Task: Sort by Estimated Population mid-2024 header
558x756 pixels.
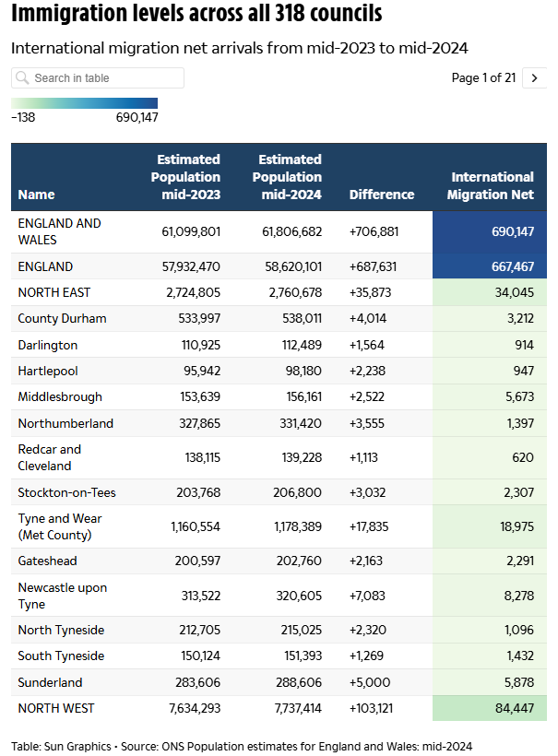Action: click(290, 177)
